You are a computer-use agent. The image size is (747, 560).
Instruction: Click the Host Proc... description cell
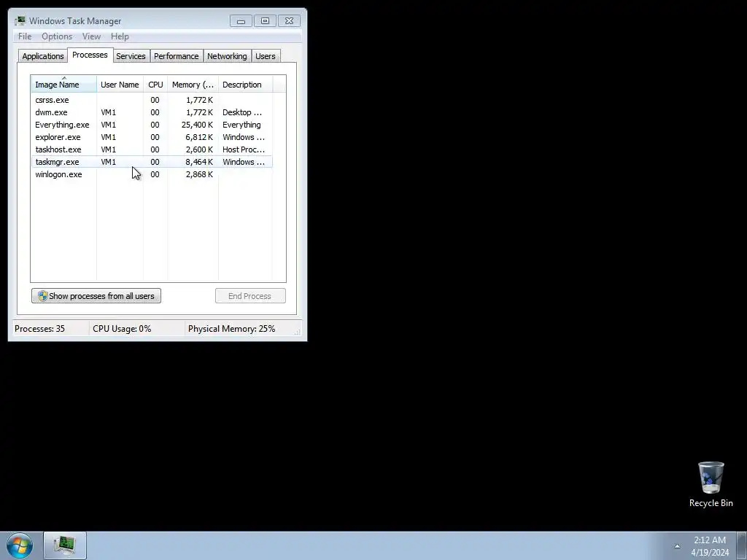[x=244, y=149]
